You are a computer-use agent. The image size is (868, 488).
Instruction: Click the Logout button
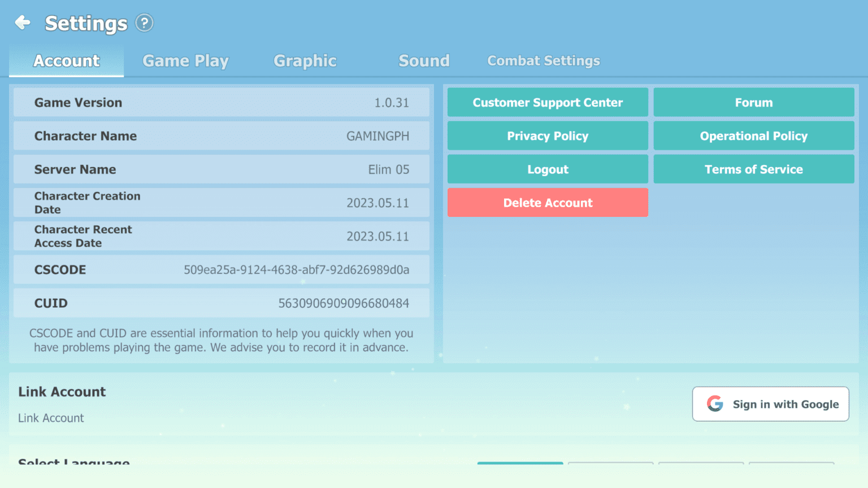548,169
